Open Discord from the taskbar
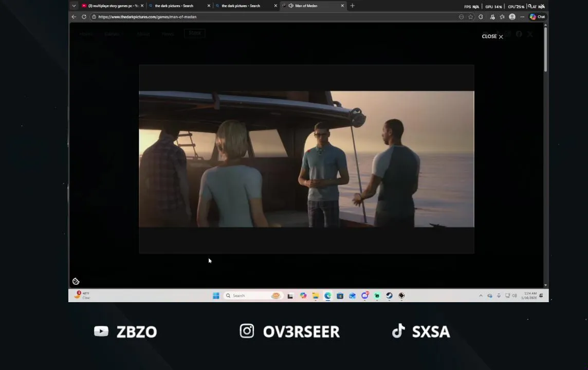 click(365, 296)
